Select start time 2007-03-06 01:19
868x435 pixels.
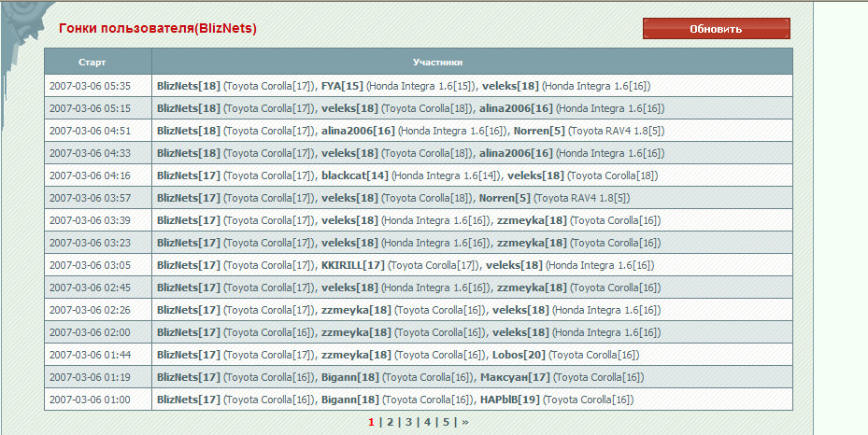[91, 377]
